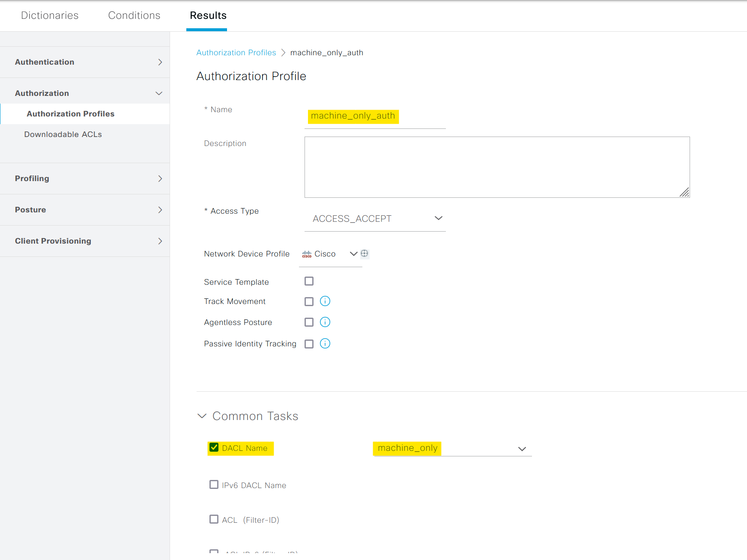Image resolution: width=747 pixels, height=560 pixels.
Task: Open the Dictionaries tab
Action: (x=49, y=15)
